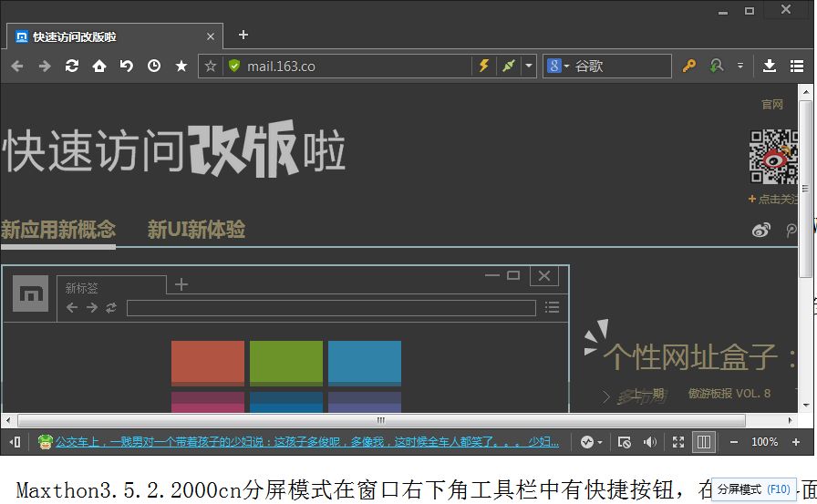This screenshot has width=817, height=504.
Task: Open a new tab with plus button
Action: pos(243,35)
